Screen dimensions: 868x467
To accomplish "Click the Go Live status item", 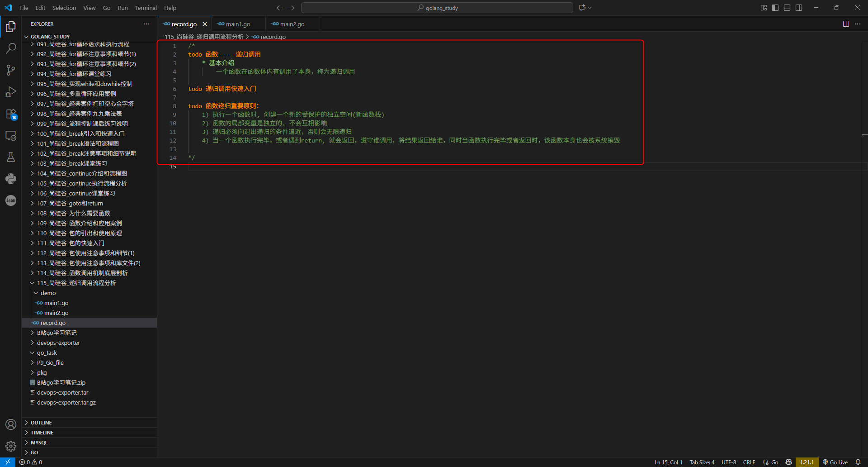I will pos(835,462).
